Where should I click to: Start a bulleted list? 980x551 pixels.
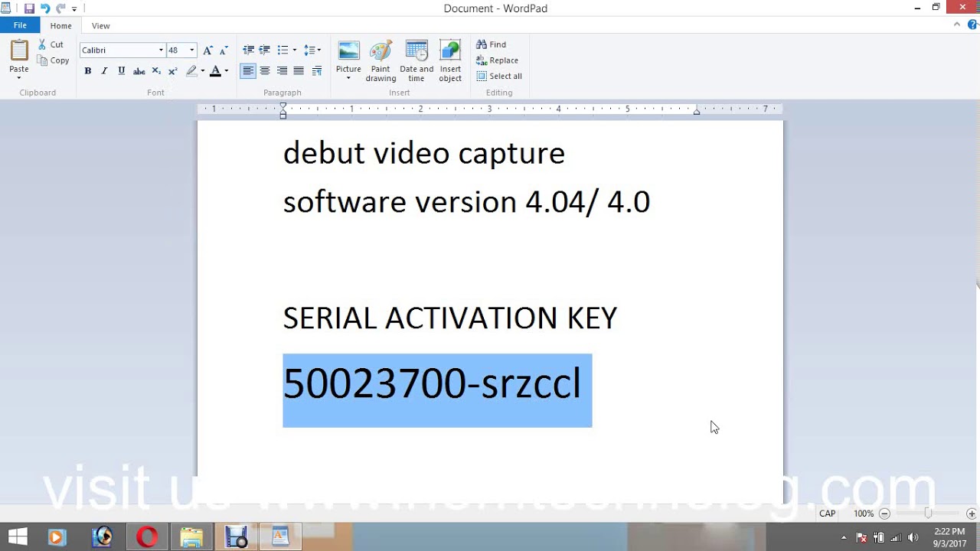tap(283, 50)
